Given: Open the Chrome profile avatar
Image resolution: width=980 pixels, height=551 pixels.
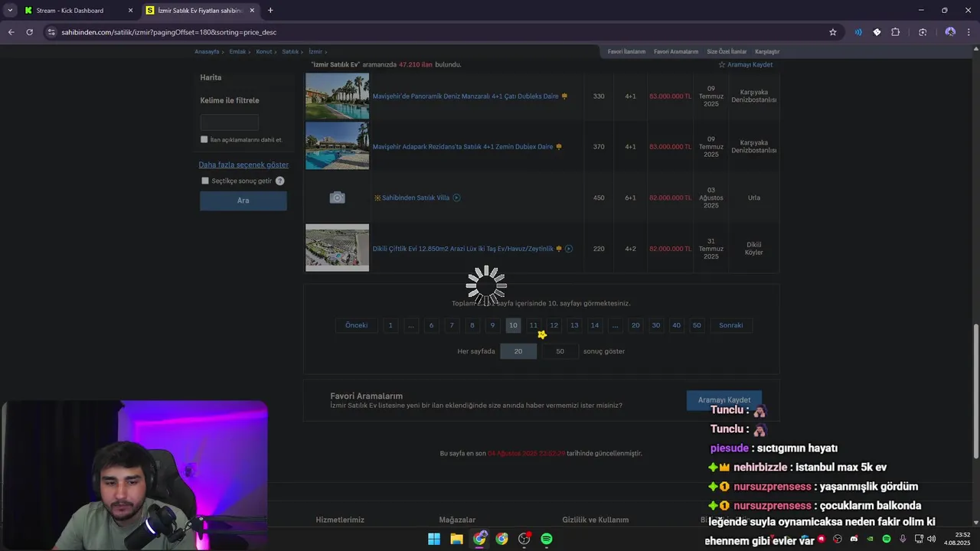Looking at the screenshot, I should pos(950,32).
